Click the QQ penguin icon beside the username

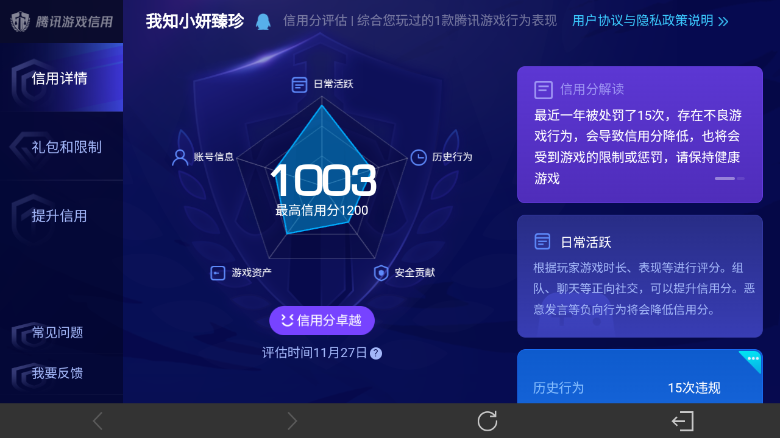(x=263, y=21)
